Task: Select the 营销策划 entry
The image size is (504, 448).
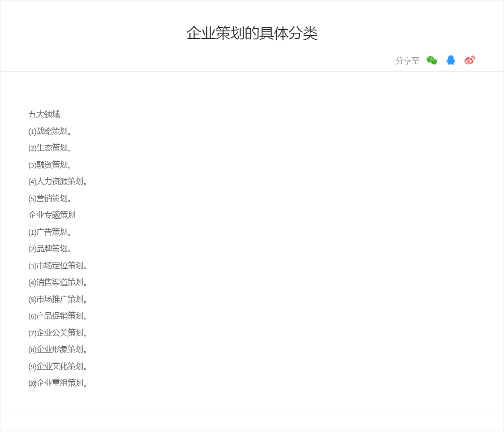Action: pos(50,198)
